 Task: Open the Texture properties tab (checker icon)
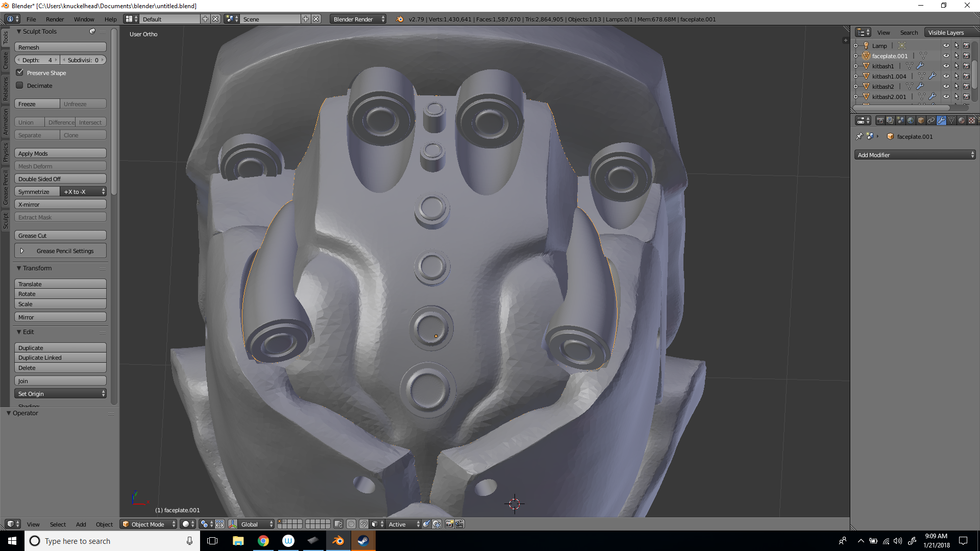[972, 121]
